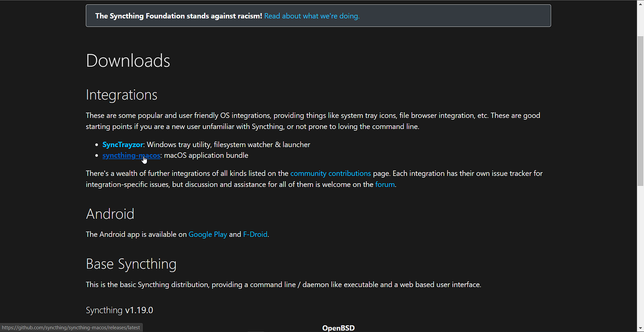Viewport: 644px width, 332px height.
Task: Click the scrollbar up arrow
Action: tap(640, 4)
